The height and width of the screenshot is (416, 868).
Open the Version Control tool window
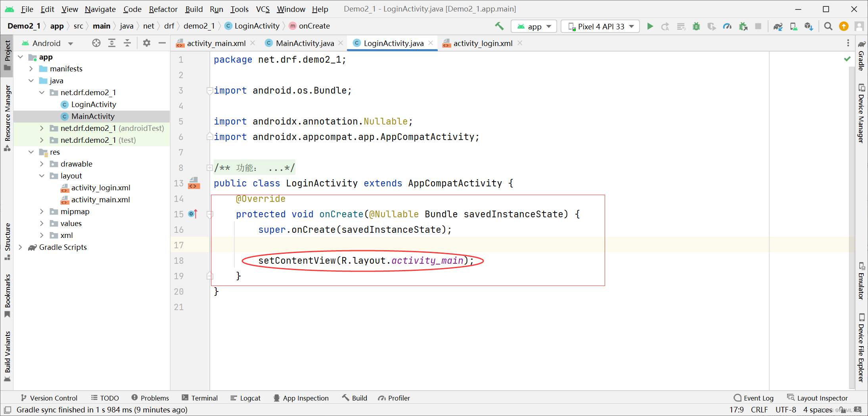tap(49, 398)
